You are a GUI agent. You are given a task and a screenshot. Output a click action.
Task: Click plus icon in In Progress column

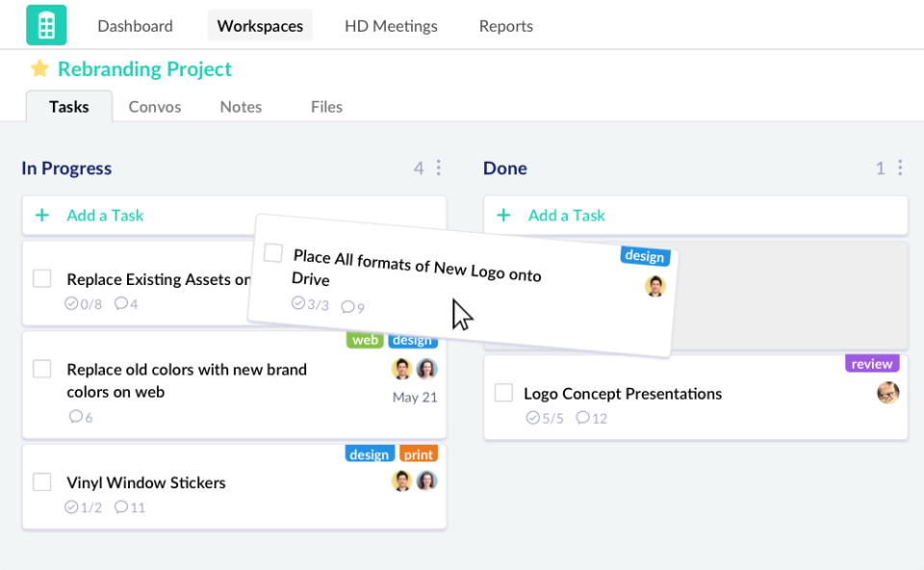(x=42, y=216)
